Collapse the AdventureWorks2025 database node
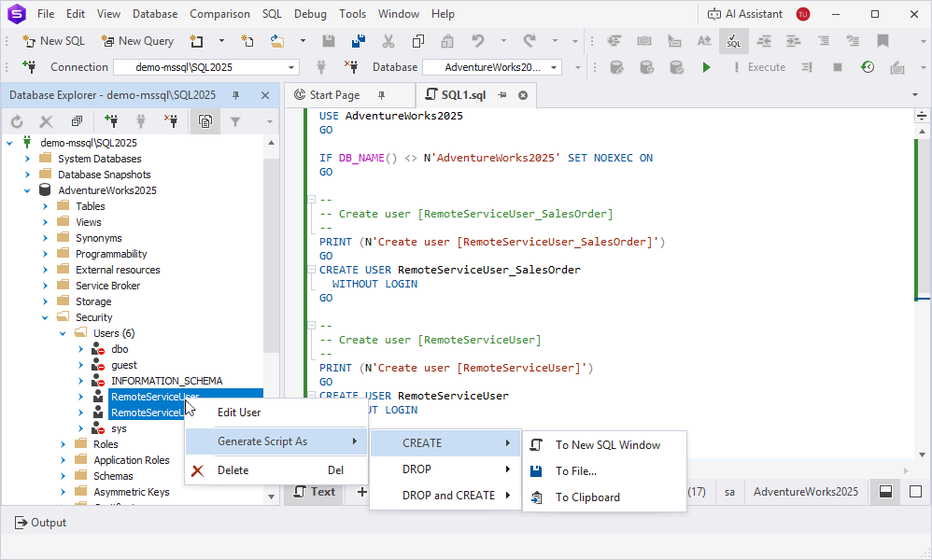 tap(27, 190)
